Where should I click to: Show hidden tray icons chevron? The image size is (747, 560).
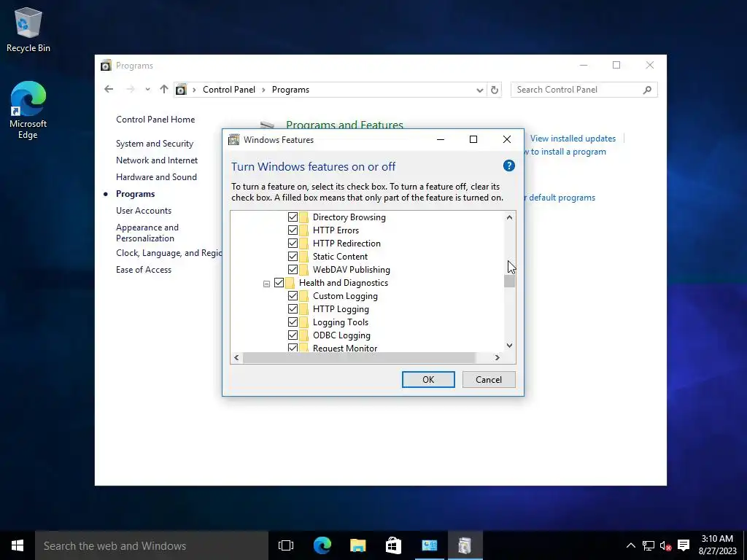tap(630, 545)
